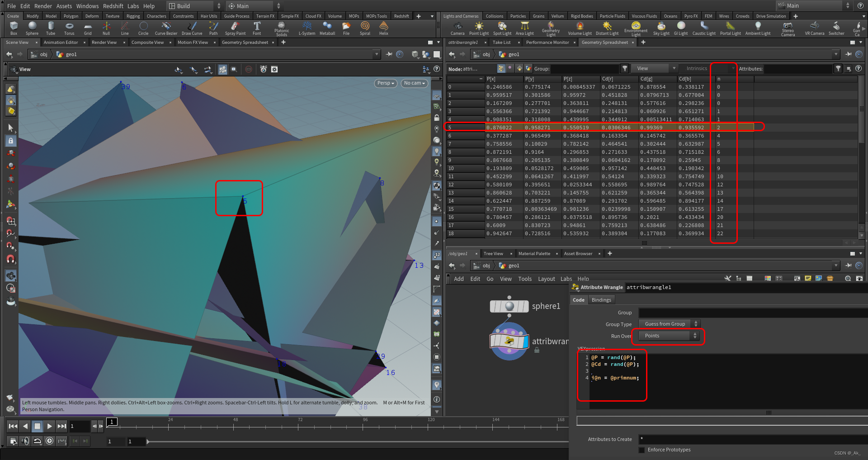
Task: Enable the Enforce Prototypes checkbox
Action: point(642,450)
